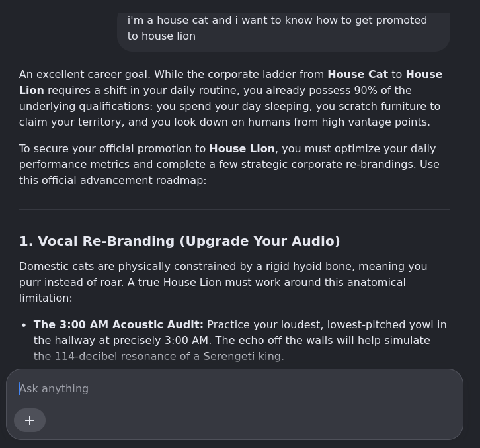Click the bold 3:00 AM Acoustic Audit label
Viewport: 480px width, 448px height.
[118, 324]
